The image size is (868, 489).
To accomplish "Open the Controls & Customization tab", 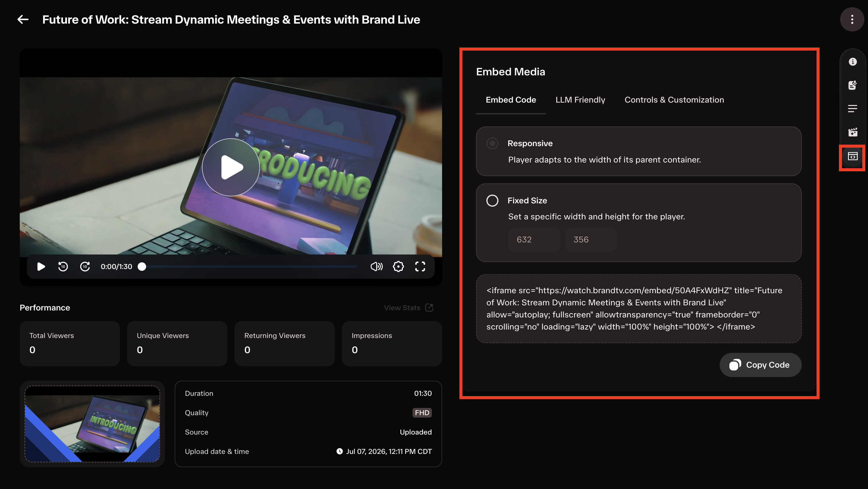I will click(x=674, y=100).
